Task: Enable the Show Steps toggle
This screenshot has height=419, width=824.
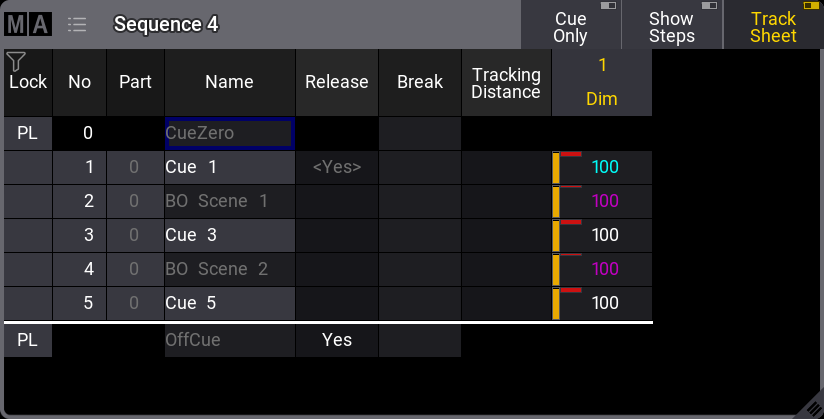Action: tap(671, 25)
